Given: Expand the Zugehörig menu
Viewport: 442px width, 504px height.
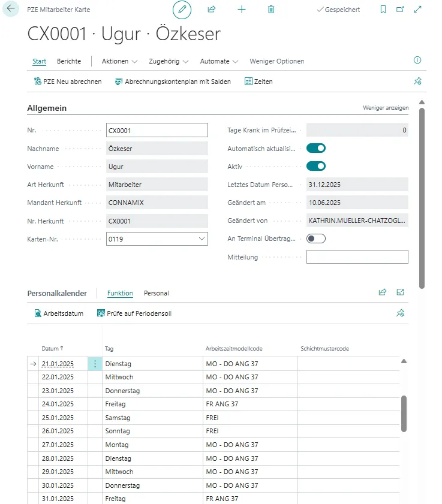Looking at the screenshot, I should [169, 61].
